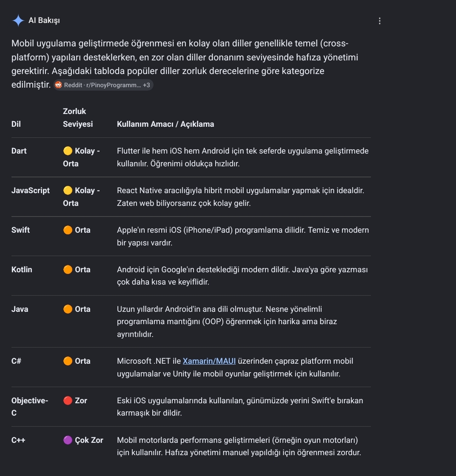Screen dimensions: 456x476
Task: Click the AI Bakışı heading text
Action: point(44,20)
